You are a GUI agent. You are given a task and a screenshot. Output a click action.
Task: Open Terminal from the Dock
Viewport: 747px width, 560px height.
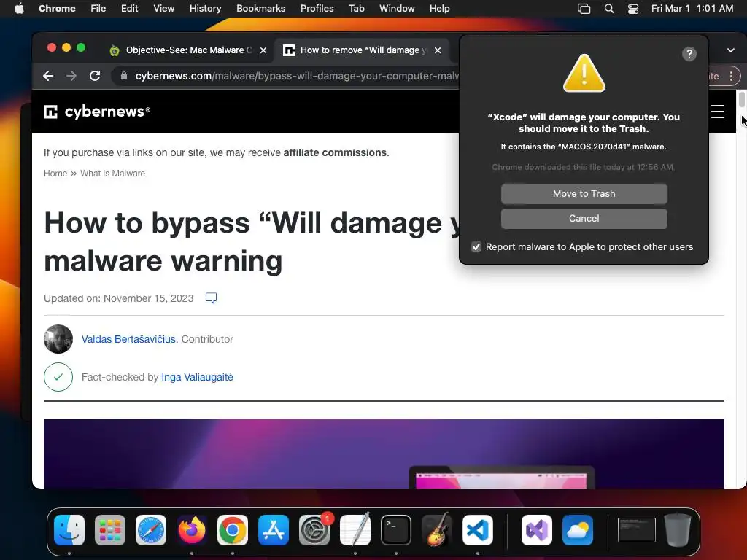396,530
